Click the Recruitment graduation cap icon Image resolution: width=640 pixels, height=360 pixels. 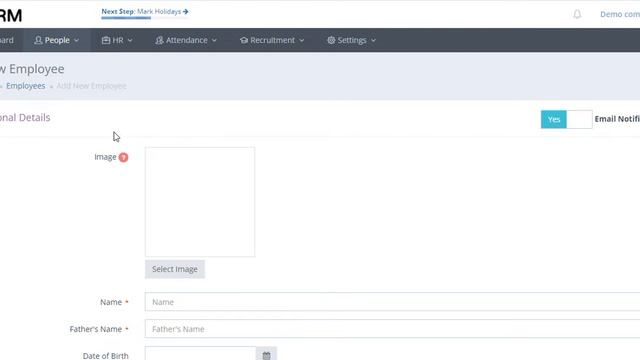[244, 40]
